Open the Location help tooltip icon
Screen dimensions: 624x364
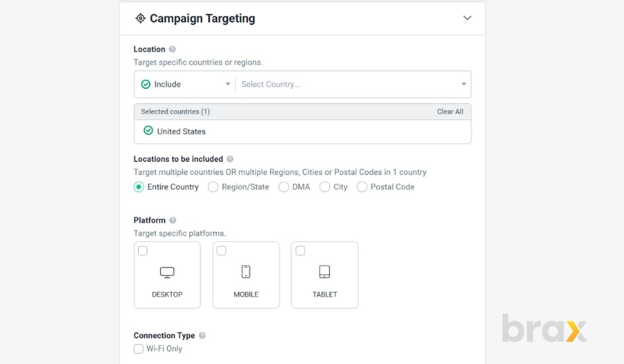172,49
